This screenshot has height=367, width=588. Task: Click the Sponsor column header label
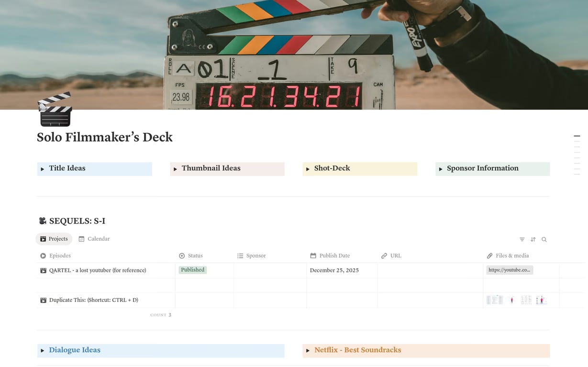(x=256, y=256)
